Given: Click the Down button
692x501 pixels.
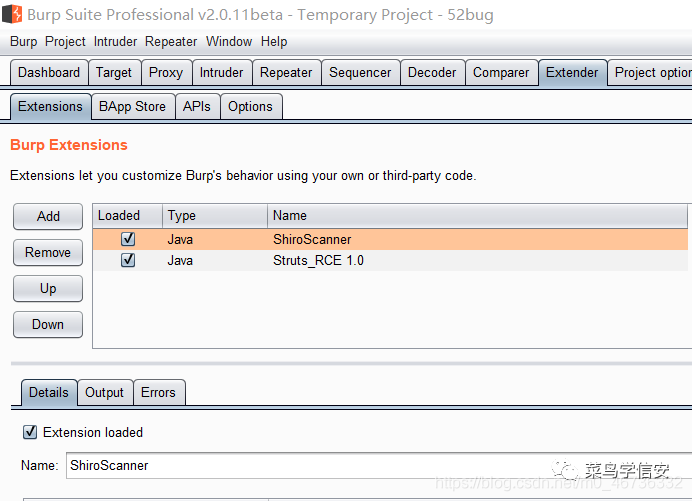Looking at the screenshot, I should (48, 324).
